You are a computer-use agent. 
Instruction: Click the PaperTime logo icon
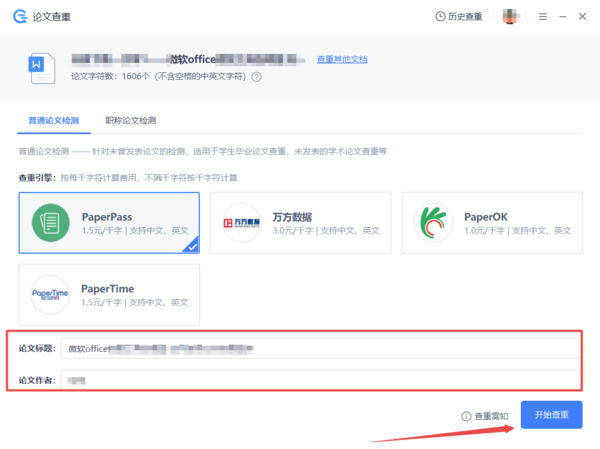[x=50, y=294]
